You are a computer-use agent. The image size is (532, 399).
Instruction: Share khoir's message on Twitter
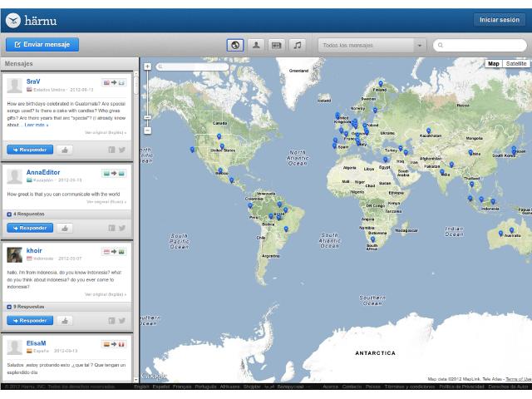coord(122,320)
